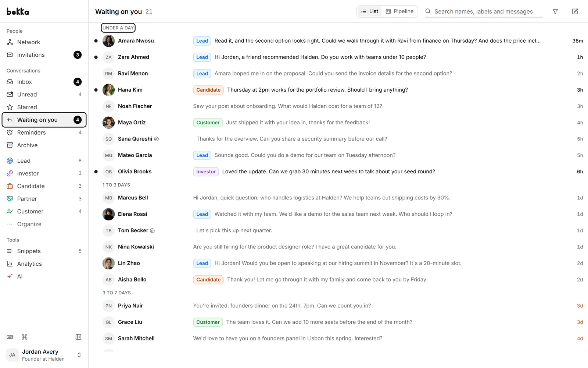Go to Invitations in sidebar
Viewport: 588px width, 368px height.
(44, 55)
